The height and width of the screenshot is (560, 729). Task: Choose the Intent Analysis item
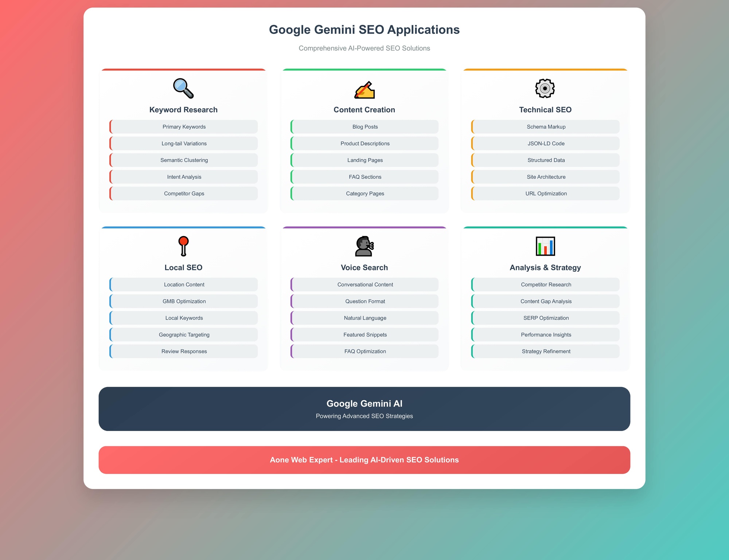tap(184, 177)
